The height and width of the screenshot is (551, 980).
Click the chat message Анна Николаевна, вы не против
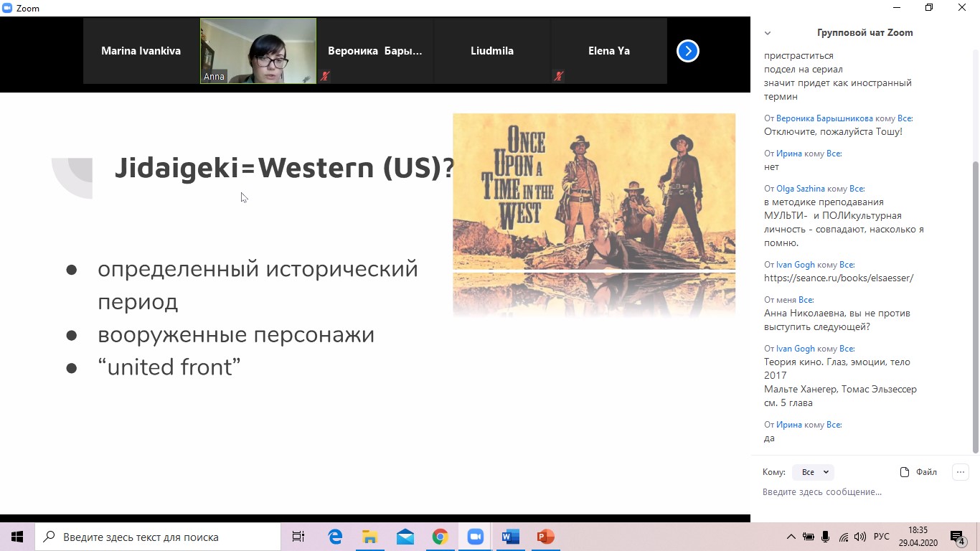[837, 314]
